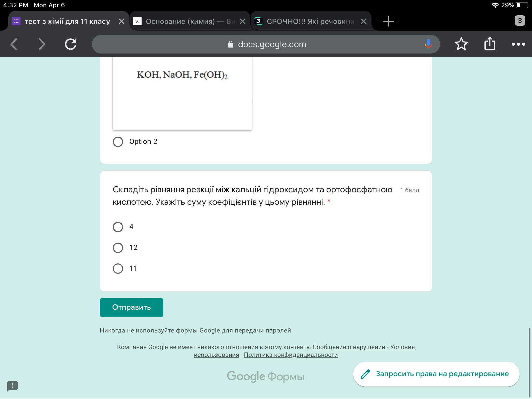532x399 pixels.
Task: Bookmark page with star icon
Action: [x=461, y=44]
